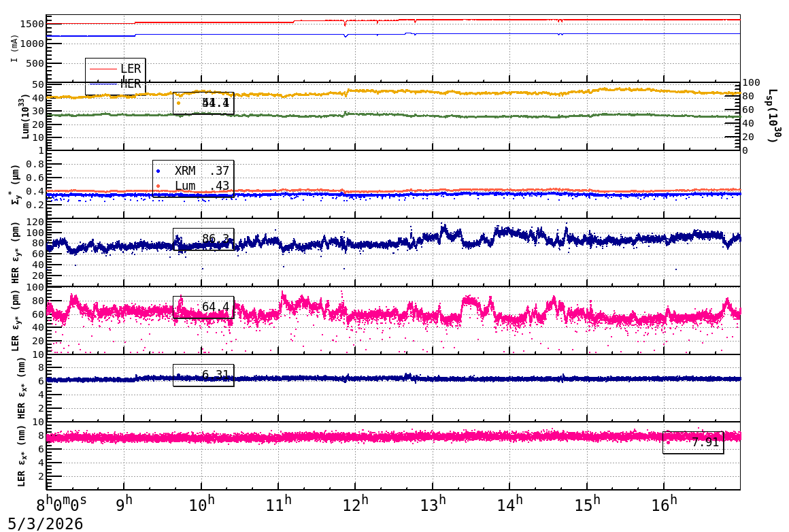The image size is (789, 532).
Task: Select the XRM .37 legend entry
Action: pos(193,171)
